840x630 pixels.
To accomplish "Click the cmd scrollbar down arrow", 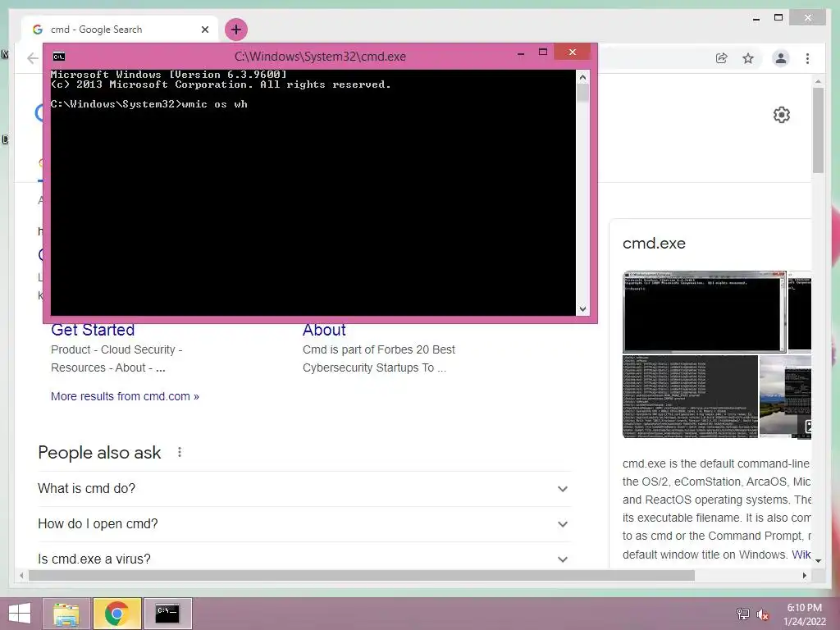I will (x=583, y=309).
